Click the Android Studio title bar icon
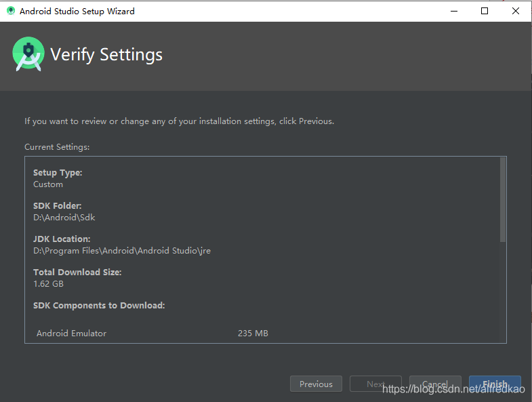 pos(11,11)
